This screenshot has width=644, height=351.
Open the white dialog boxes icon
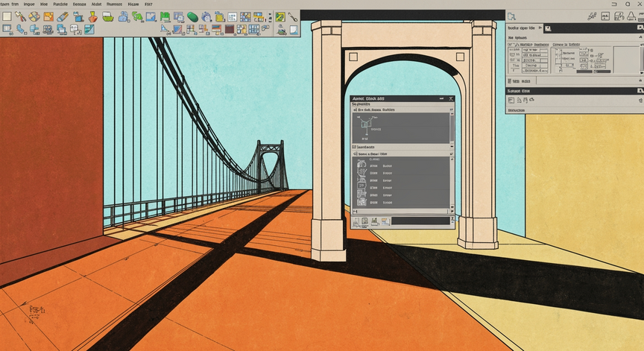point(75,30)
